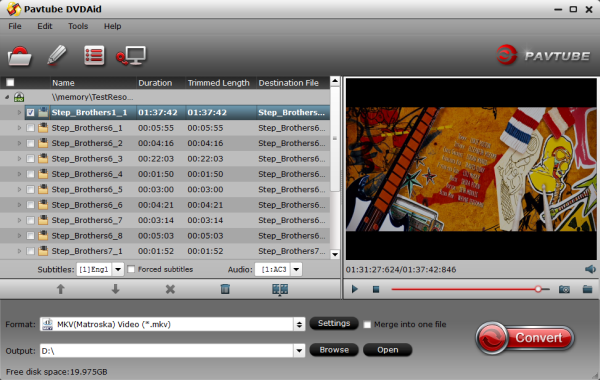This screenshot has height=380, width=600.
Task: Click the red Convert button
Action: tap(525, 338)
